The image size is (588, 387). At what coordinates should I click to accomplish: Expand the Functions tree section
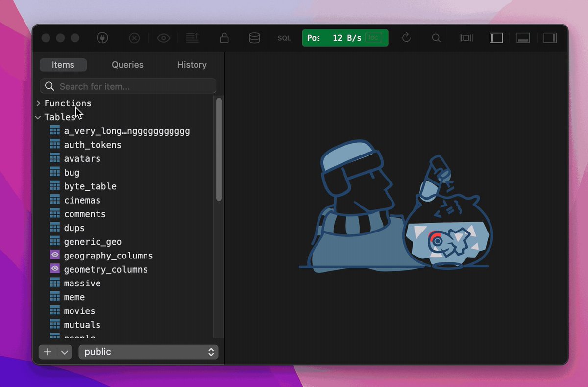click(x=39, y=103)
